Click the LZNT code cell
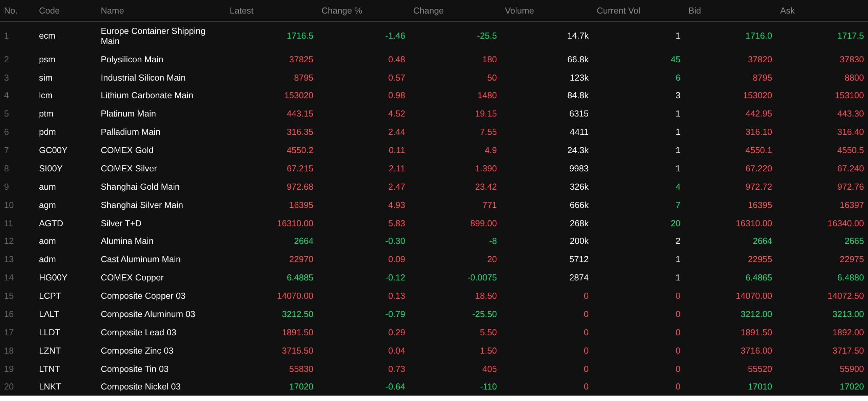This screenshot has height=401, width=868. [50, 351]
